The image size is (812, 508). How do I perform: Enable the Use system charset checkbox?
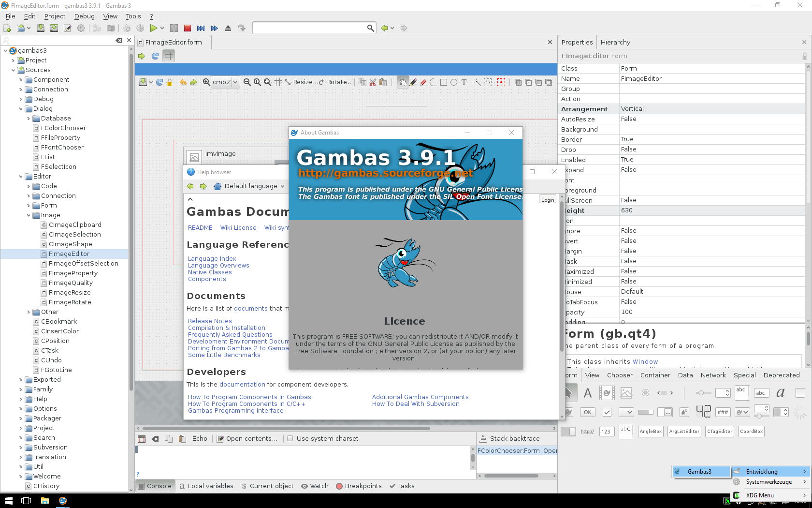pyautogui.click(x=290, y=439)
